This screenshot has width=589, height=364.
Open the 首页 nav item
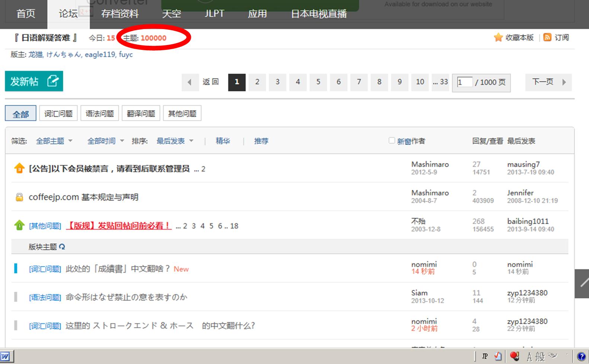tap(26, 14)
